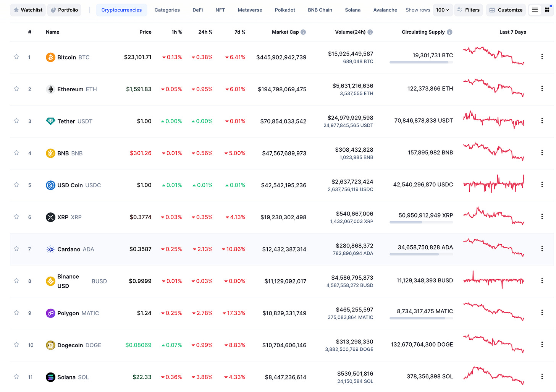556x392 pixels.
Task: Open the Circulating Supply info icon
Action: [x=449, y=32]
